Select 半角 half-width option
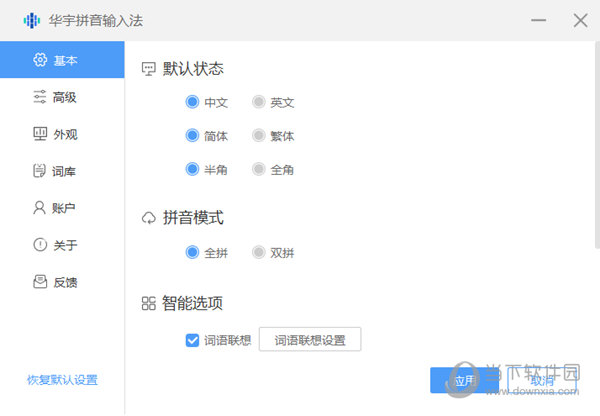 192,169
